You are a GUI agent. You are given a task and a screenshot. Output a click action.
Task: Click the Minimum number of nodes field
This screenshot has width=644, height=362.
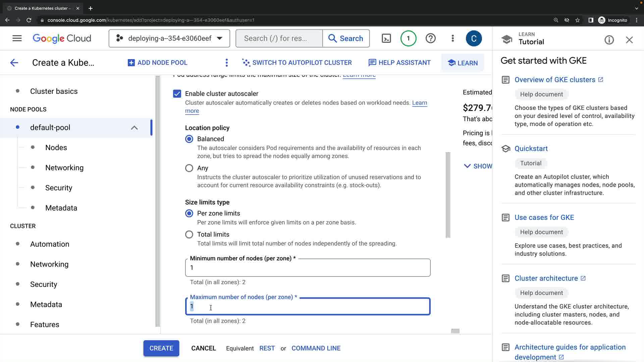[307, 267]
